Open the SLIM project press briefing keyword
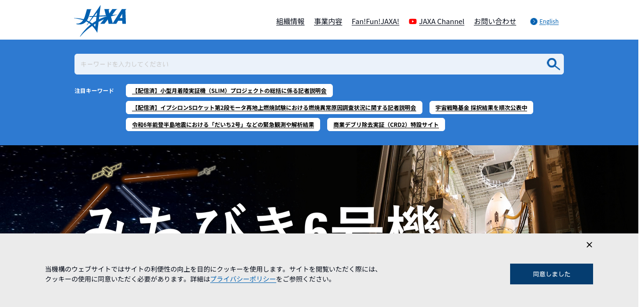This screenshot has height=307, width=644. [229, 91]
